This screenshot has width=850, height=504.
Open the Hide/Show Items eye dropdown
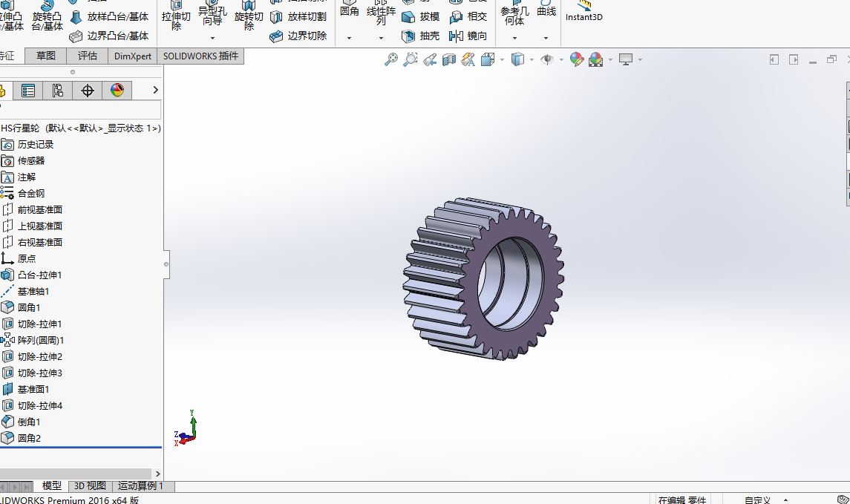point(561,60)
